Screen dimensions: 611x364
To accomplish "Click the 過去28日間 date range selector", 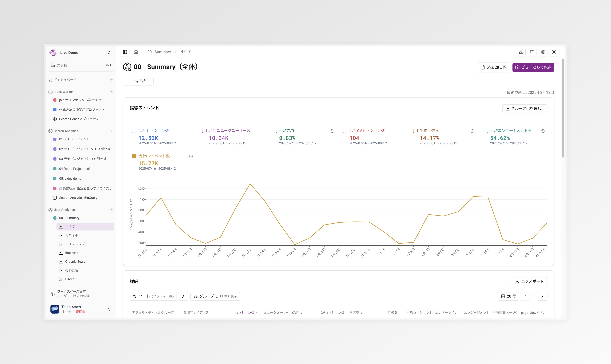I will [x=494, y=67].
